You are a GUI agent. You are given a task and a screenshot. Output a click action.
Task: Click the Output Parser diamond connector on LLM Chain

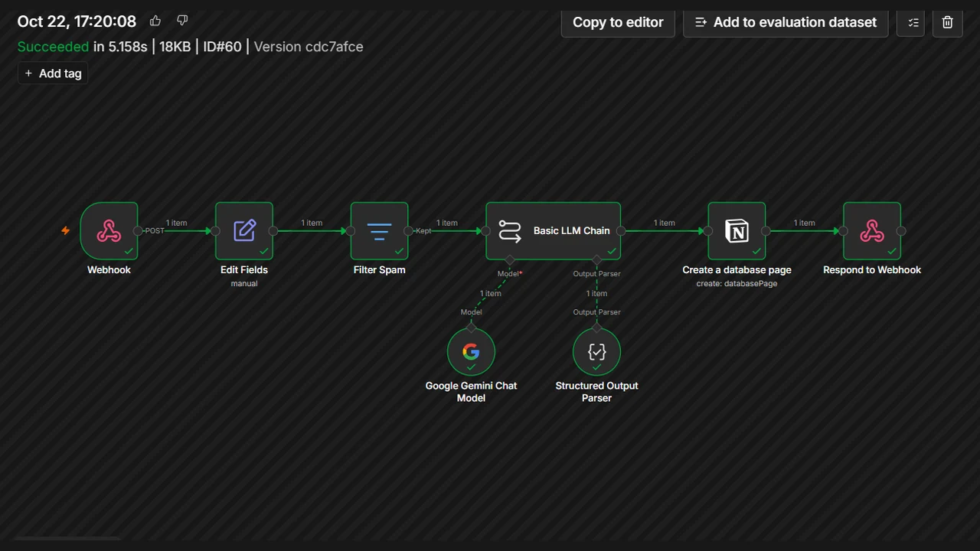597,260
